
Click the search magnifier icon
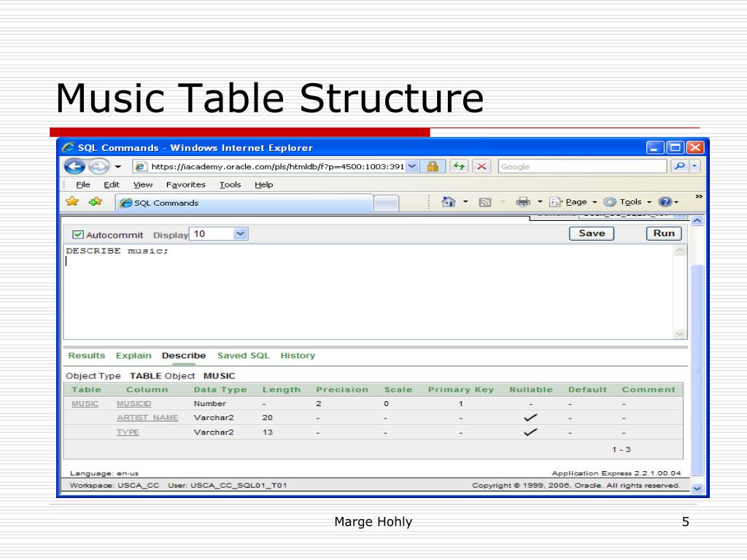coord(680,166)
